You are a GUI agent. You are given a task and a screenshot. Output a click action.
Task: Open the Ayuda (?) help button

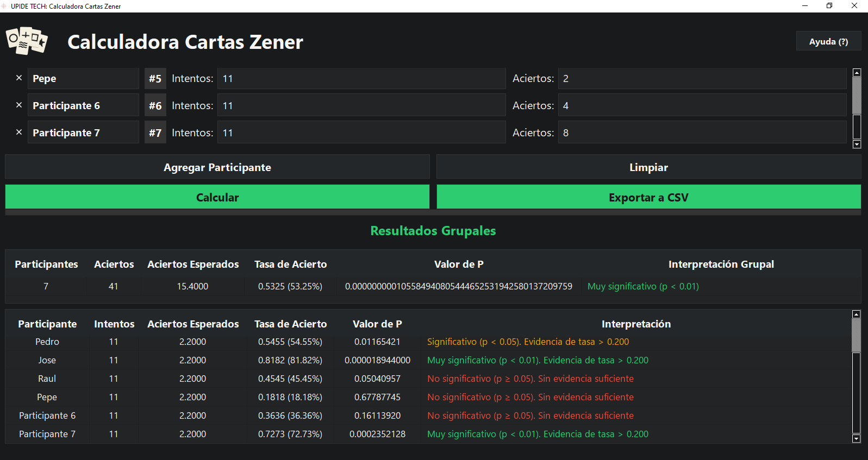(828, 41)
